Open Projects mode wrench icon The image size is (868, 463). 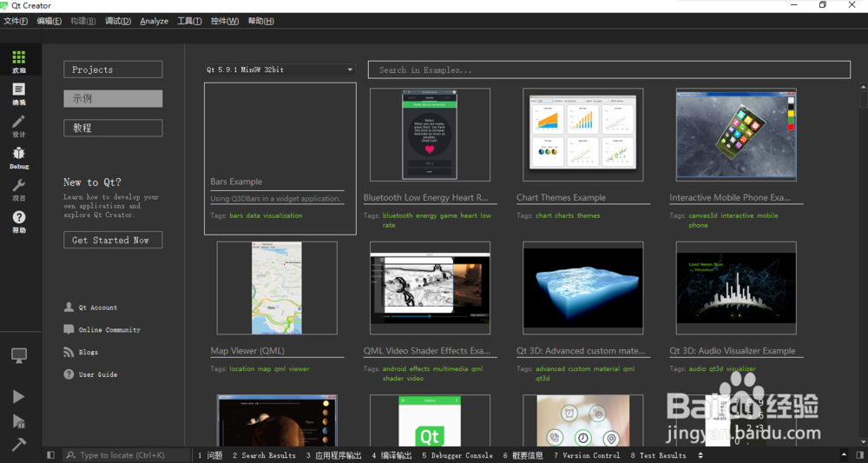[x=19, y=185]
